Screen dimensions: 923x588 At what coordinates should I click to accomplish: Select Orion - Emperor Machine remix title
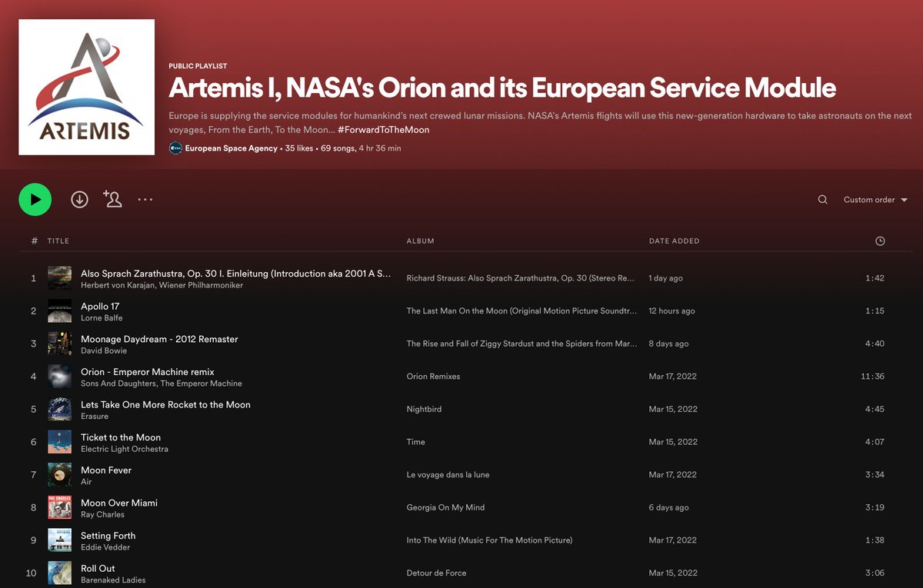148,372
